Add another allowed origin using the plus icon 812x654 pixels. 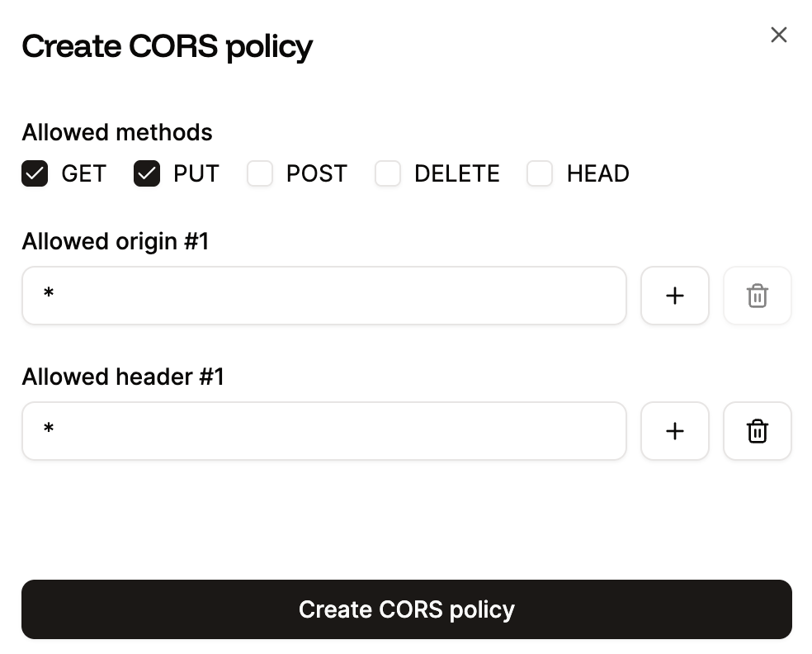(x=674, y=296)
